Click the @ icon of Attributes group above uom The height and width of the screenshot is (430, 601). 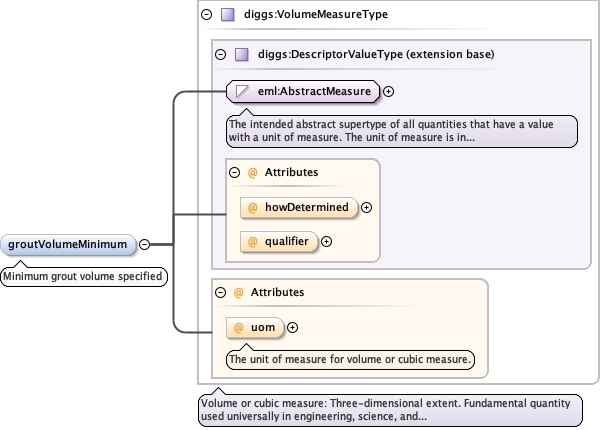point(238,292)
